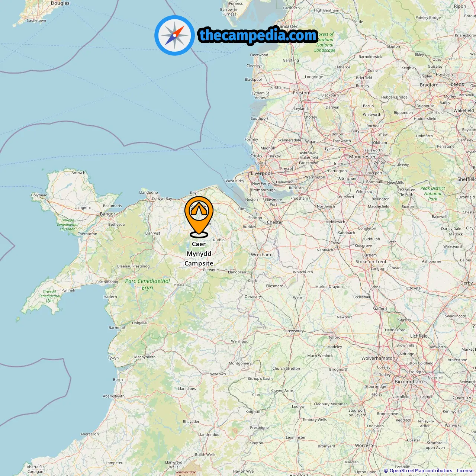Click the Manchester city label

coord(362,157)
